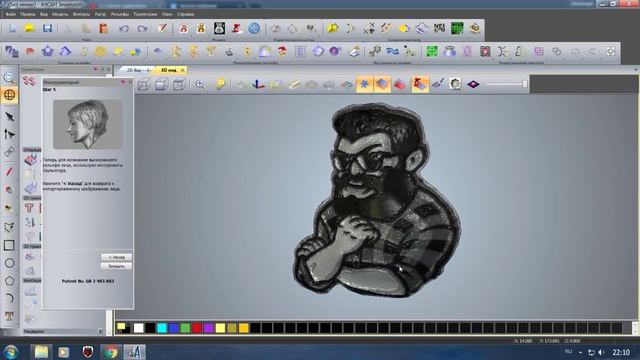Toggle the red plane view button
The height and width of the screenshot is (360, 640).
coord(400,84)
